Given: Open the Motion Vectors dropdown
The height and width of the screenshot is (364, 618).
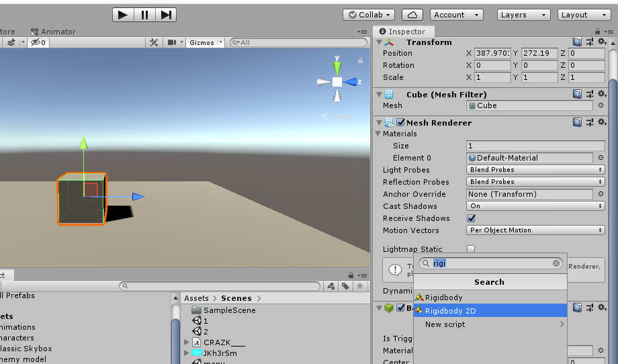Looking at the screenshot, I should click(x=535, y=230).
